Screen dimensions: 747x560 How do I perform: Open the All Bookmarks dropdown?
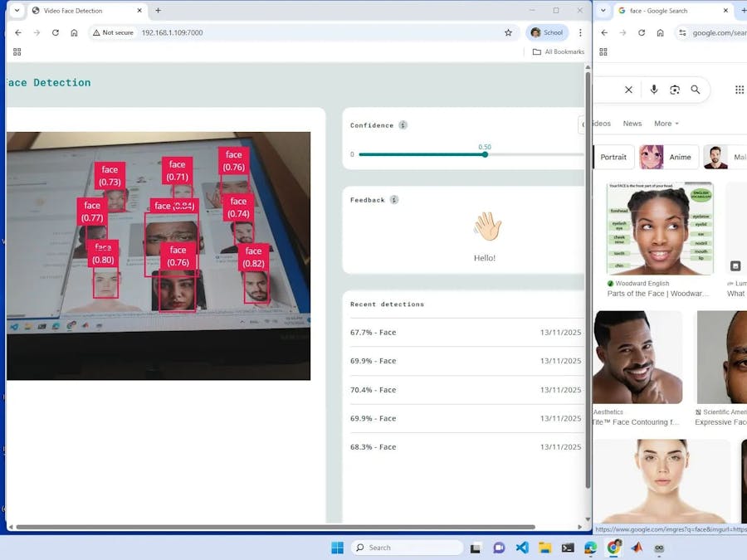point(558,51)
